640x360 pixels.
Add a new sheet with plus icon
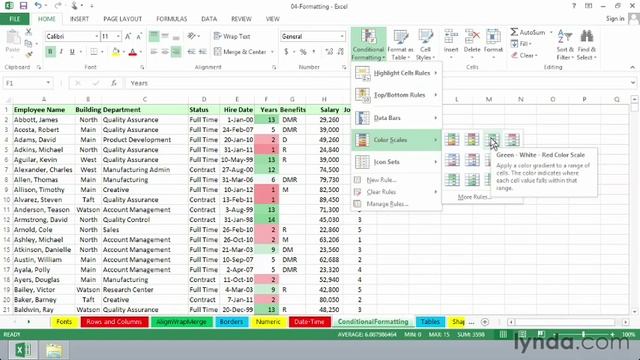click(x=484, y=322)
